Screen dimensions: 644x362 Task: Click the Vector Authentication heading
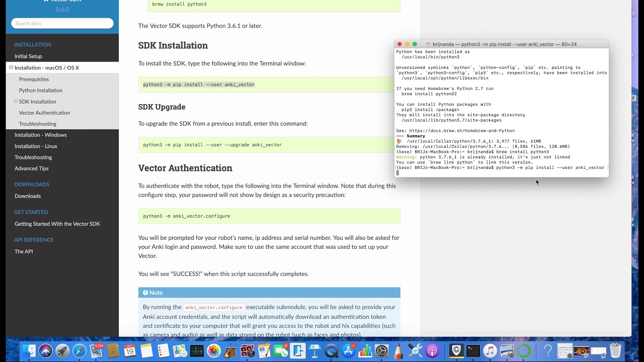185,168
